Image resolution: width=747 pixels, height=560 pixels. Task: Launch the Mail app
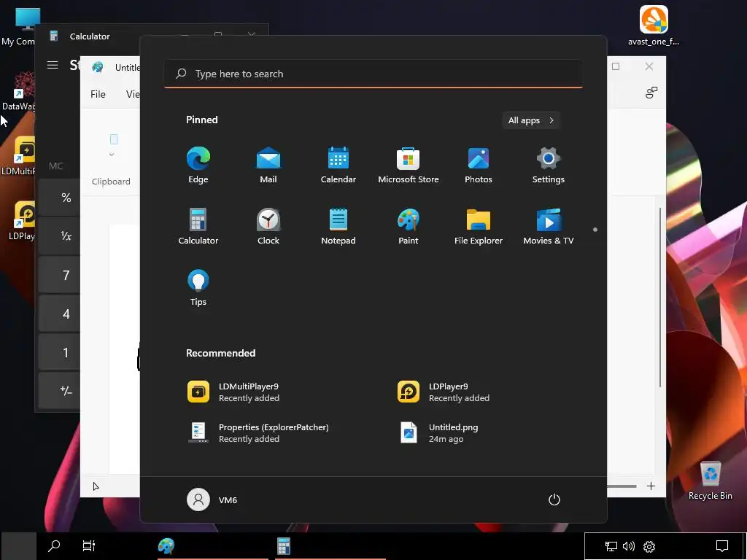pyautogui.click(x=268, y=166)
